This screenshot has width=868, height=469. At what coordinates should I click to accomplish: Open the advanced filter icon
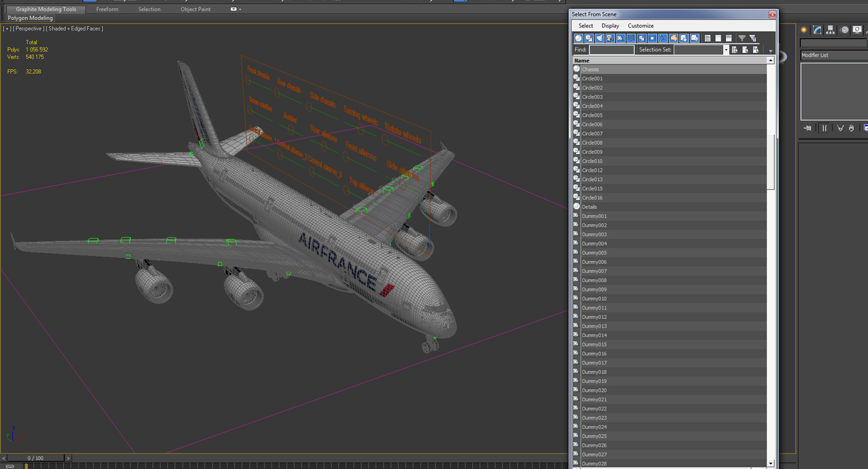click(x=753, y=38)
